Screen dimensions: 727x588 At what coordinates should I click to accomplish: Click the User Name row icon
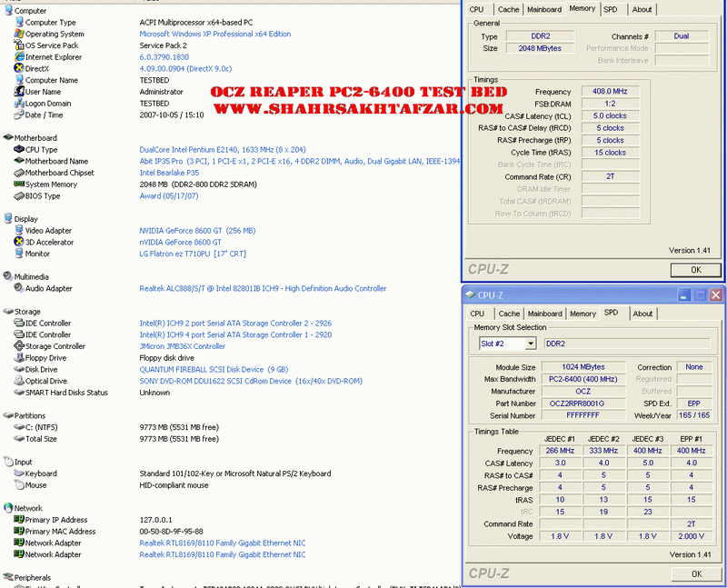[x=19, y=92]
